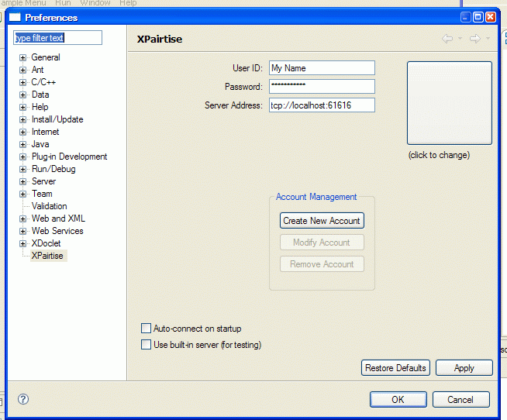Viewport: 507px width, 420px height.
Task: Click the avatar image to change it
Action: point(449,103)
